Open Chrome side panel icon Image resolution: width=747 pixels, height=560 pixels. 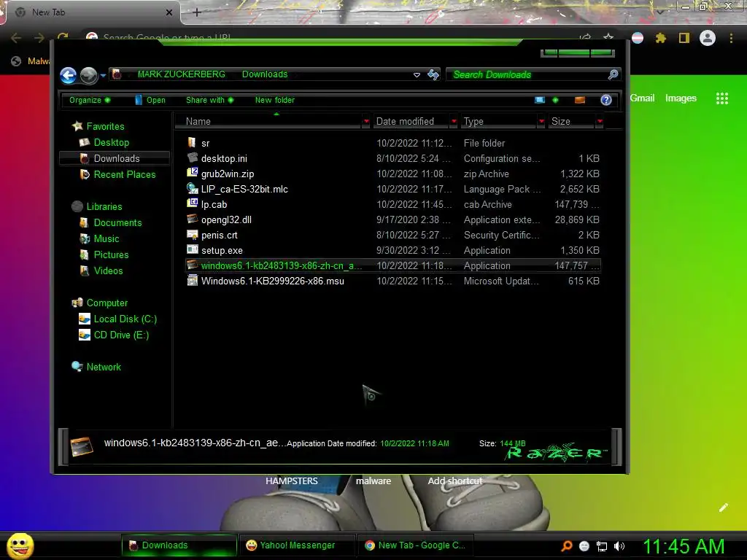click(684, 38)
